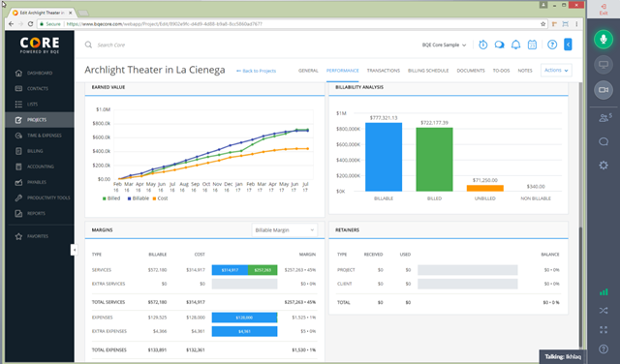This screenshot has width=620, height=364.
Task: Toggle Cost series in chart legend
Action: pos(160,198)
